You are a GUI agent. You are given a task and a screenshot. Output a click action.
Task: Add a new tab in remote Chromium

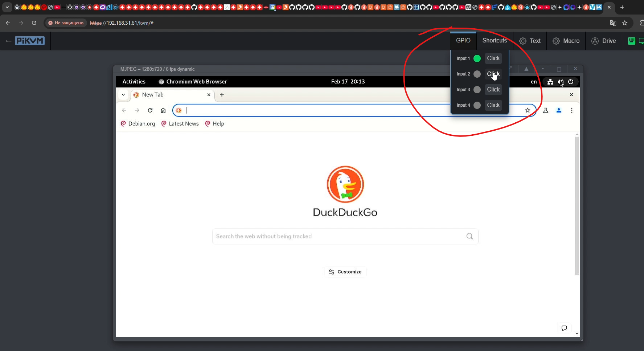[x=222, y=95]
